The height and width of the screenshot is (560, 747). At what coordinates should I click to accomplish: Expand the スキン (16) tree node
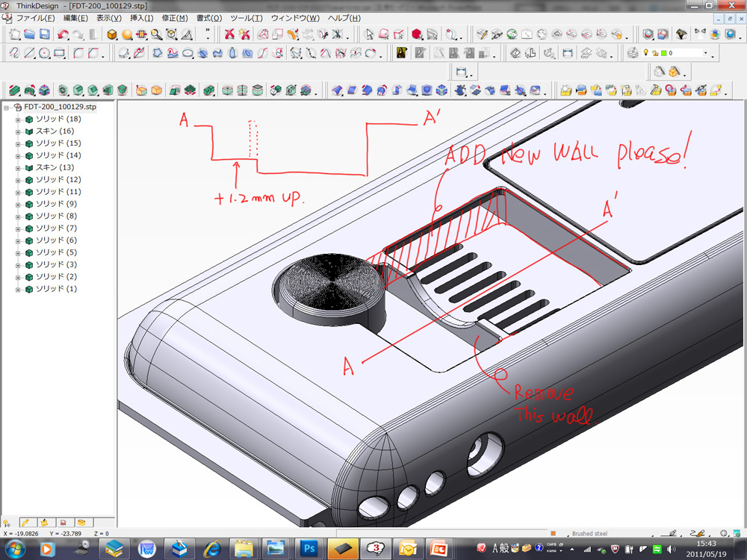pos(18,131)
